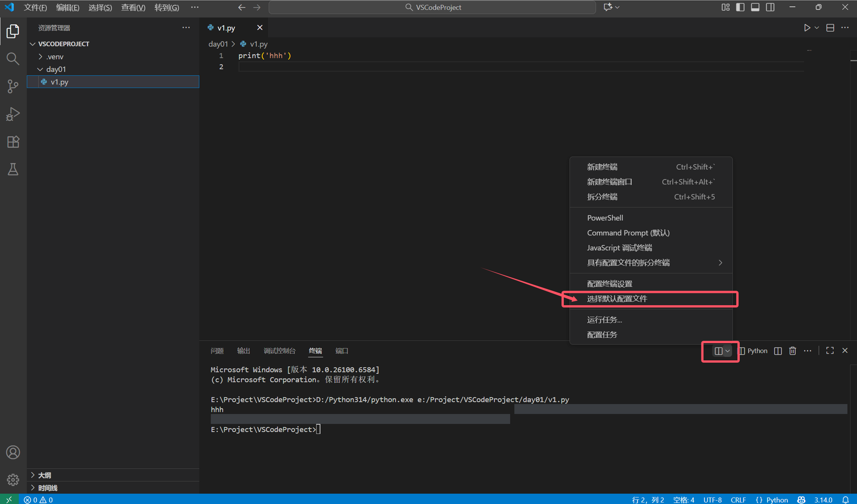The width and height of the screenshot is (857, 504).
Task: Open the Testing beaker view
Action: click(x=13, y=169)
